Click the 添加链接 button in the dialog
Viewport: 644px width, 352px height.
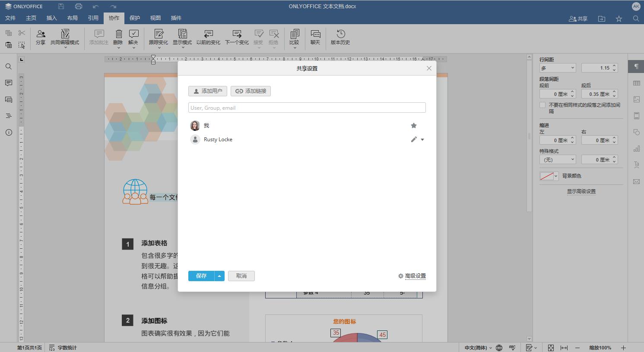(x=251, y=91)
